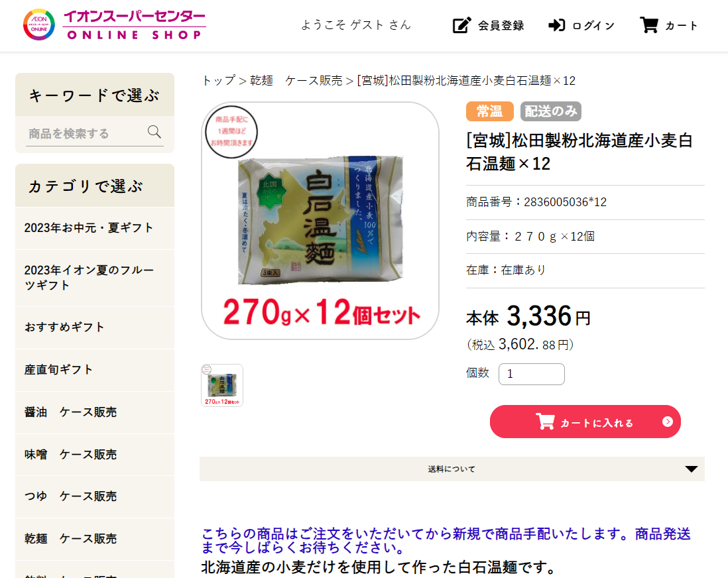Open 乾麺 ケース販売 breadcrumb link
Image resolution: width=728 pixels, height=578 pixels.
296,81
